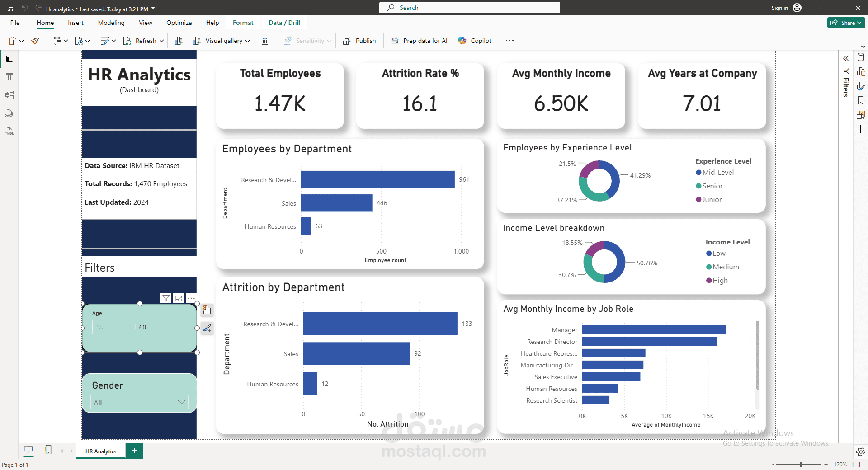Viewport: 868px width, 470px height.
Task: Open the file title dropdown arrow
Action: 153,9
